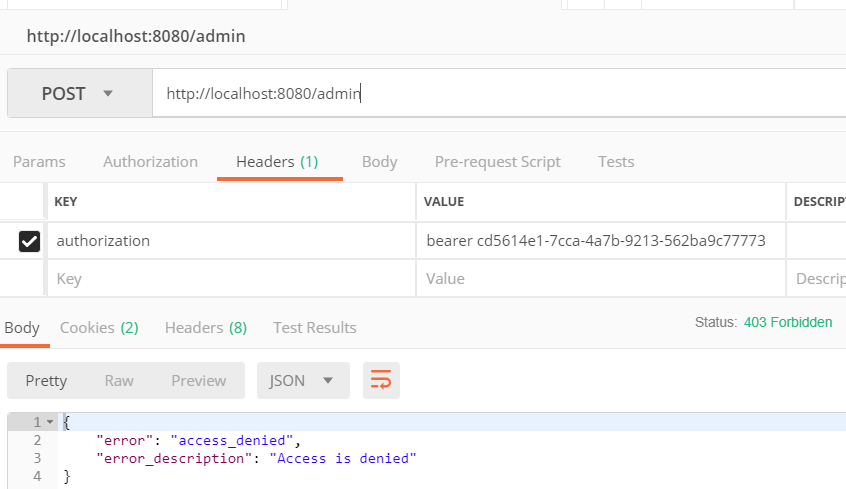Show response Headers (8) tab
This screenshot has width=846, height=489.
pos(205,327)
